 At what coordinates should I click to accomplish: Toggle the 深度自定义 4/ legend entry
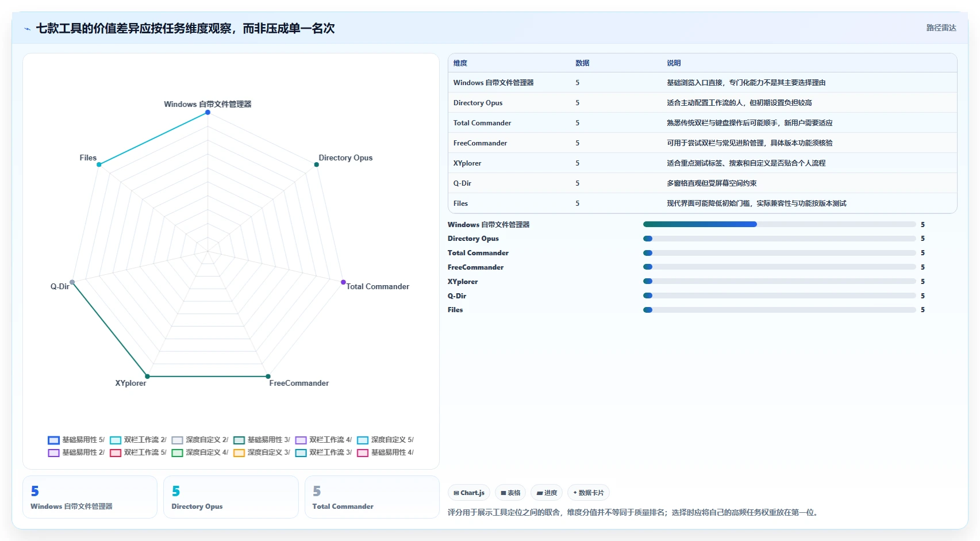coord(200,452)
